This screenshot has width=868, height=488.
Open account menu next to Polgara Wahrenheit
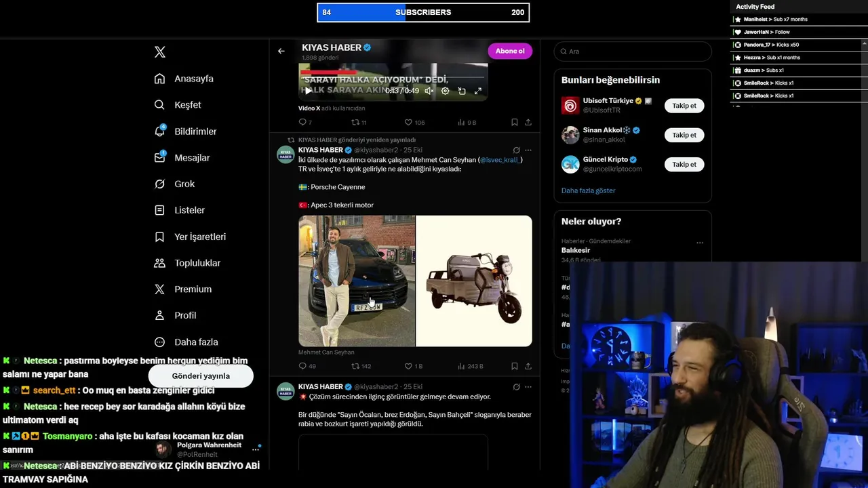coord(256,449)
